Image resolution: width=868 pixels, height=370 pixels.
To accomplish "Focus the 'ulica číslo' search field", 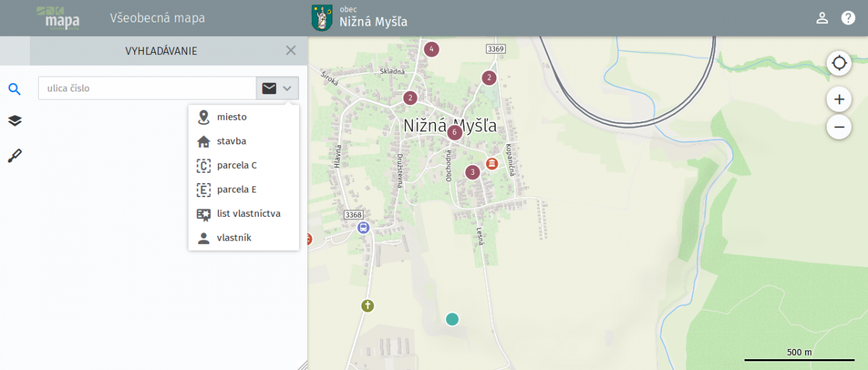I will click(146, 88).
